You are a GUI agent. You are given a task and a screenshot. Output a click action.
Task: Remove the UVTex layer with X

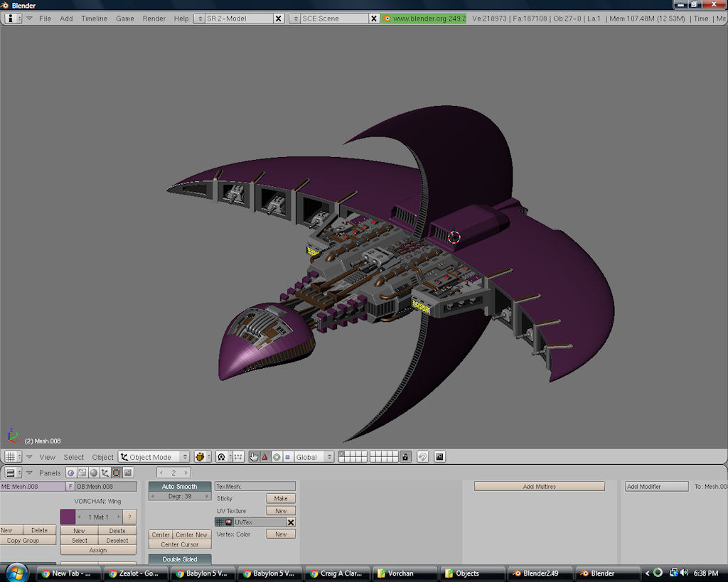coord(291,522)
